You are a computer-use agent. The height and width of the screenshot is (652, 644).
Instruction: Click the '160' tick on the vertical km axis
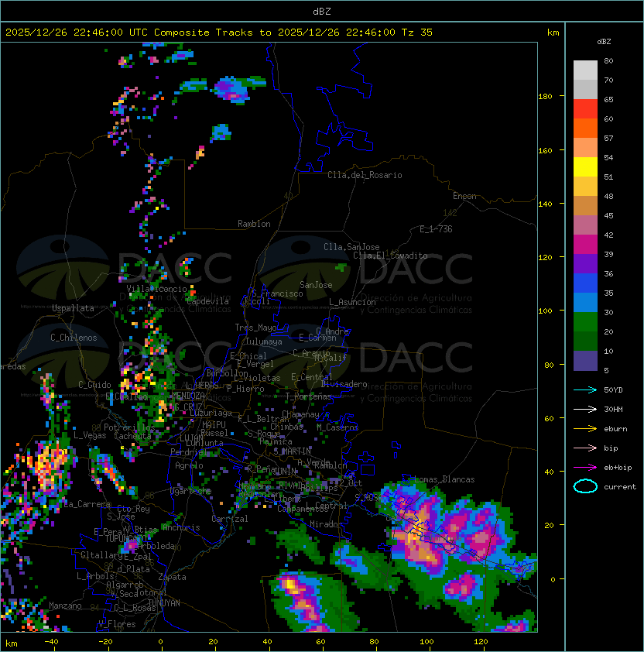545,150
